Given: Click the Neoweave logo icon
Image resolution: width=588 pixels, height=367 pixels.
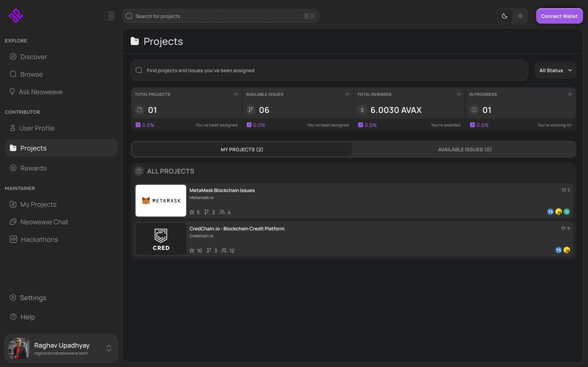Looking at the screenshot, I should 16,16.
